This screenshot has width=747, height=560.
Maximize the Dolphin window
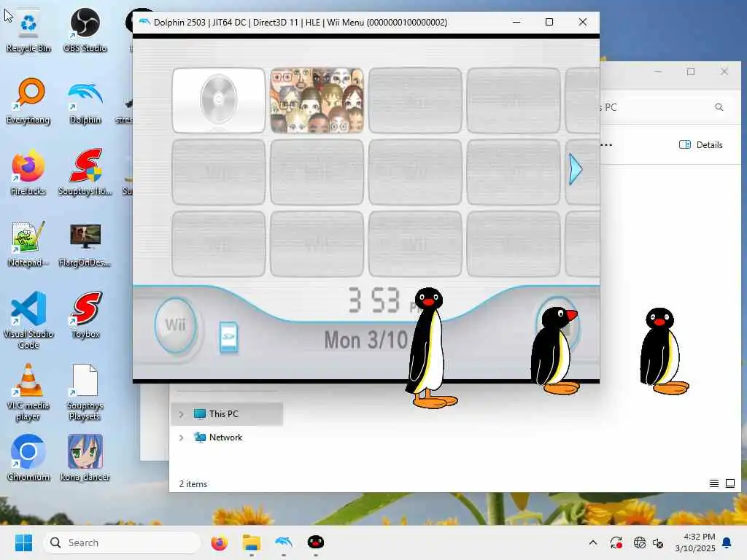click(x=549, y=22)
